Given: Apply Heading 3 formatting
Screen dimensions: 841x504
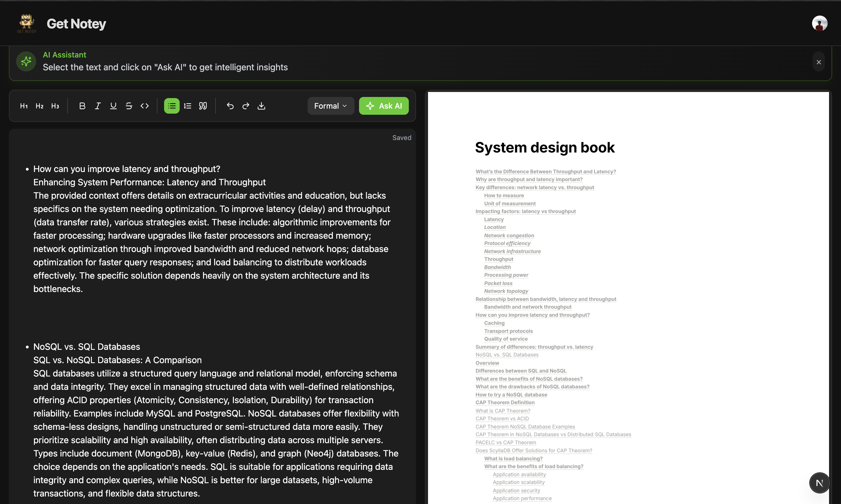Looking at the screenshot, I should coord(55,106).
